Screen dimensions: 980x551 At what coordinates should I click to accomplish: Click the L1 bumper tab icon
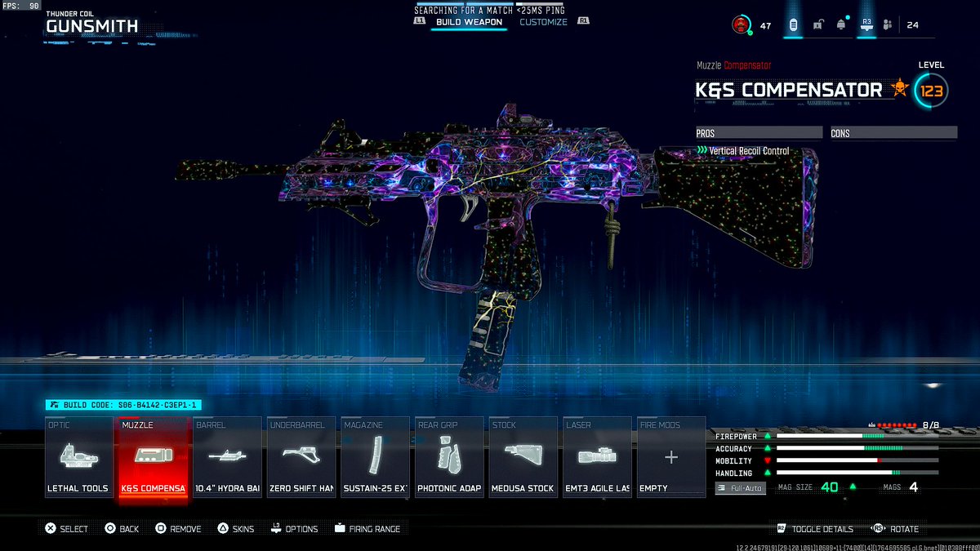pyautogui.click(x=421, y=22)
